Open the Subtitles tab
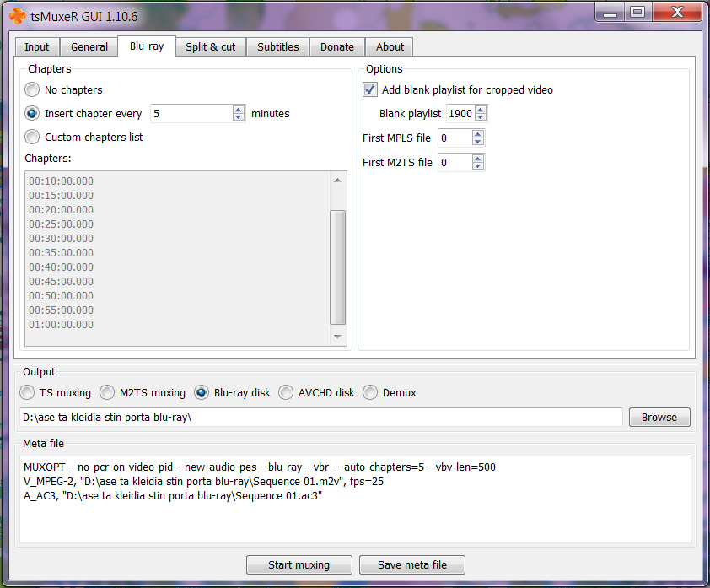Screen dimensions: 710x588 [278, 47]
